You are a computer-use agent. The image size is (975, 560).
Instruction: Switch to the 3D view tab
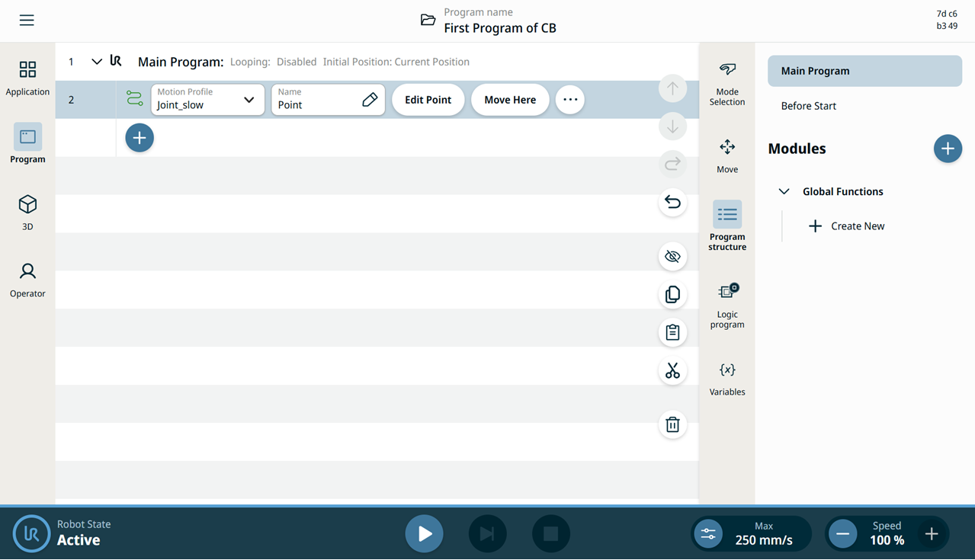coord(27,213)
